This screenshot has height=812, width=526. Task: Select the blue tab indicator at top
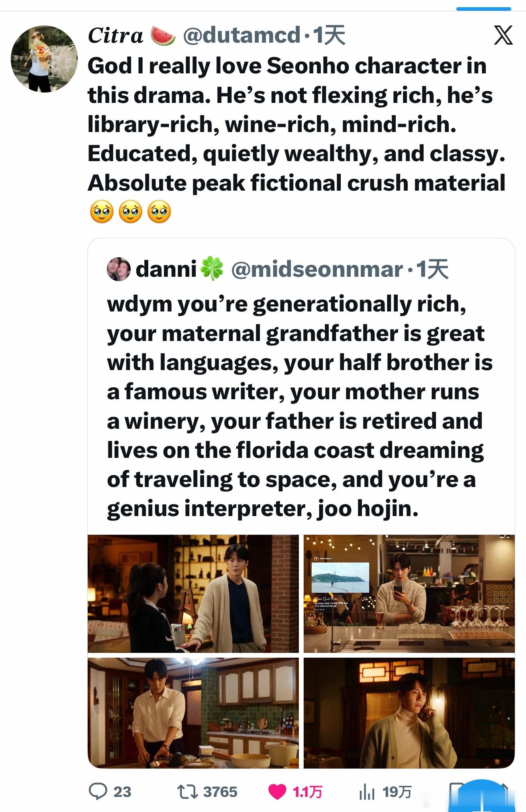coord(483,9)
